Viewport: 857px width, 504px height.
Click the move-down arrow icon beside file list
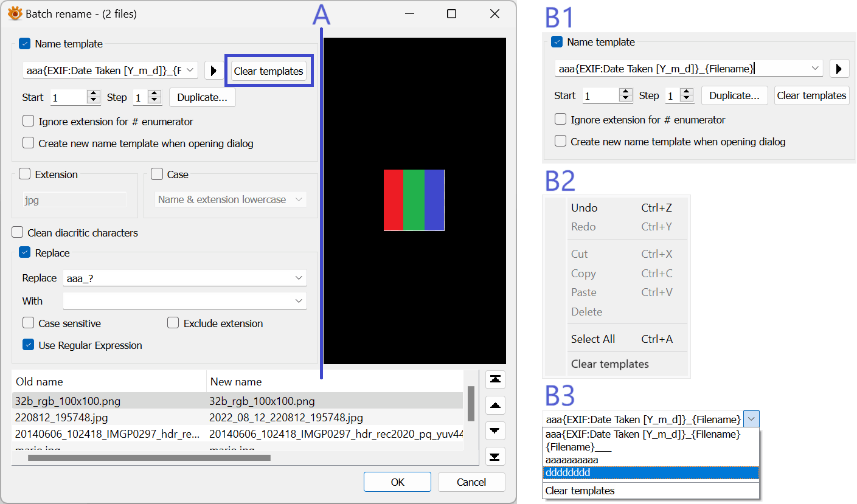pyautogui.click(x=496, y=431)
